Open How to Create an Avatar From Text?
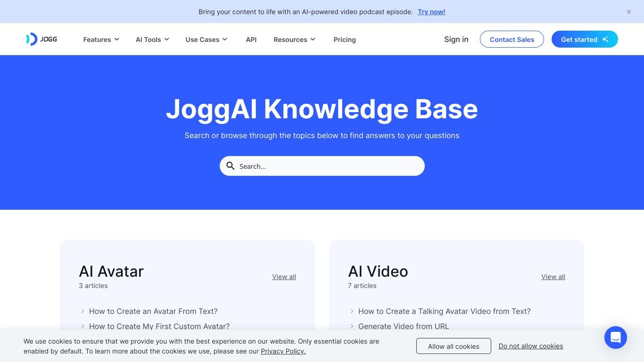The image size is (644, 362). (153, 311)
